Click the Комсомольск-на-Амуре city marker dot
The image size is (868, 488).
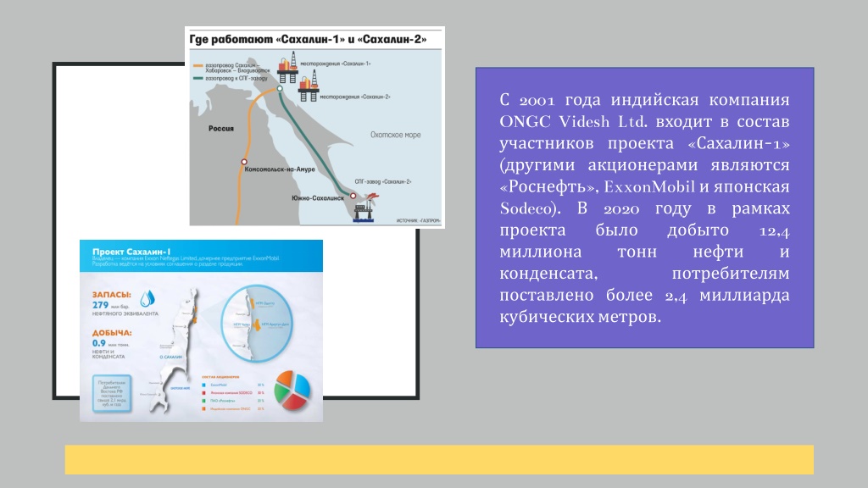click(244, 162)
